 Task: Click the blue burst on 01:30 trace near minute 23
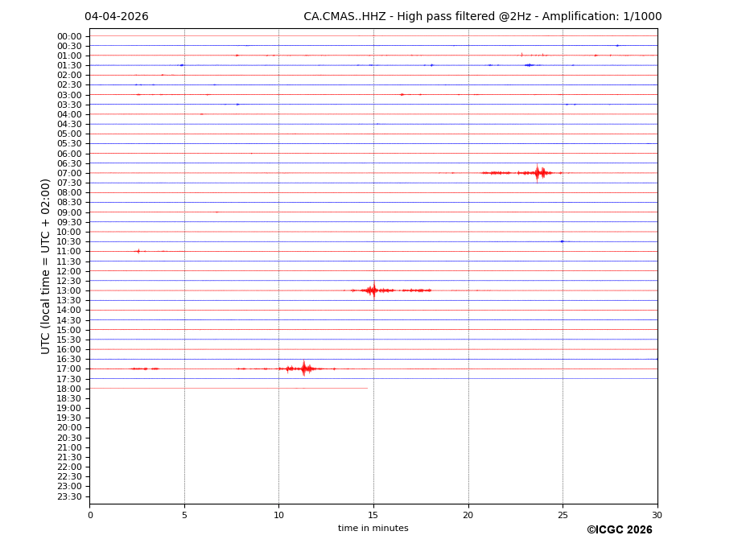click(529, 65)
